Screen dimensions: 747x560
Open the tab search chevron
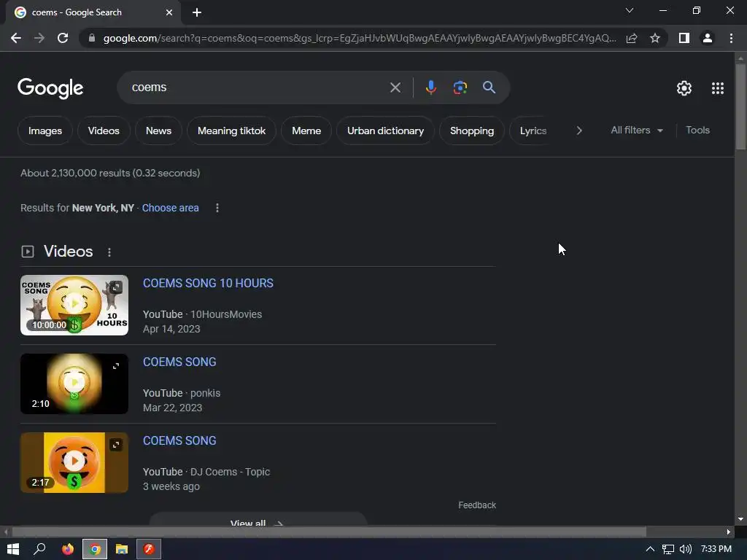[630, 10]
